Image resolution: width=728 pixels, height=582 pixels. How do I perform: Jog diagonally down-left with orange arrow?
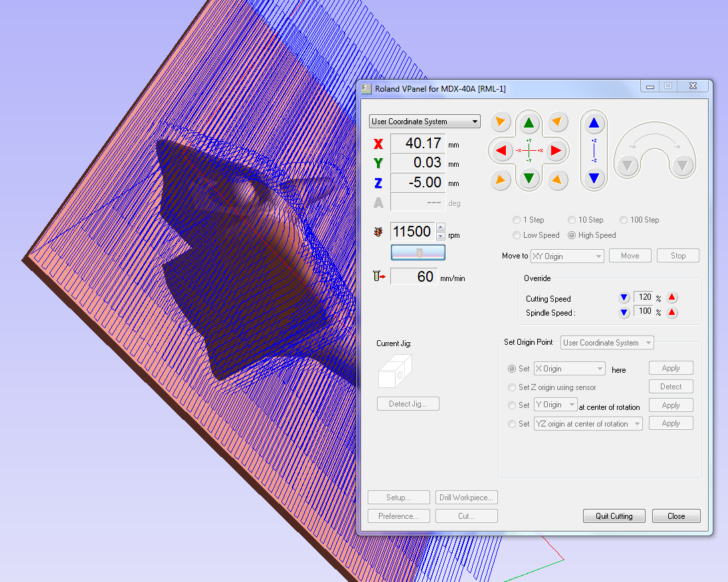501,179
